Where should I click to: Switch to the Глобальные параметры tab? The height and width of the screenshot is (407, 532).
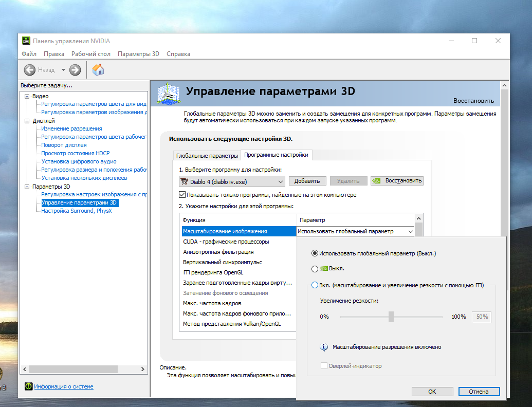[207, 156]
